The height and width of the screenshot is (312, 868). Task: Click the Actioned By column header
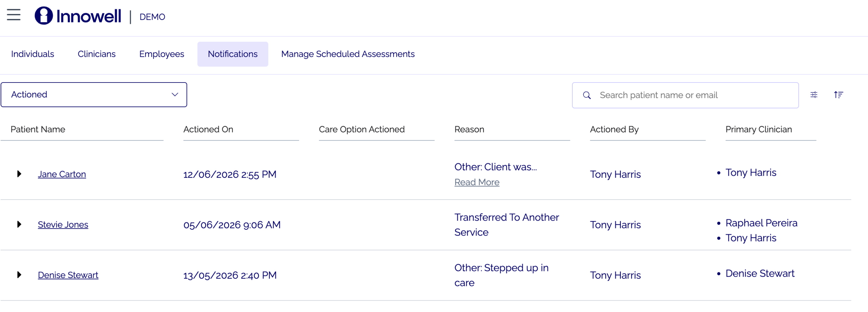[x=614, y=129]
